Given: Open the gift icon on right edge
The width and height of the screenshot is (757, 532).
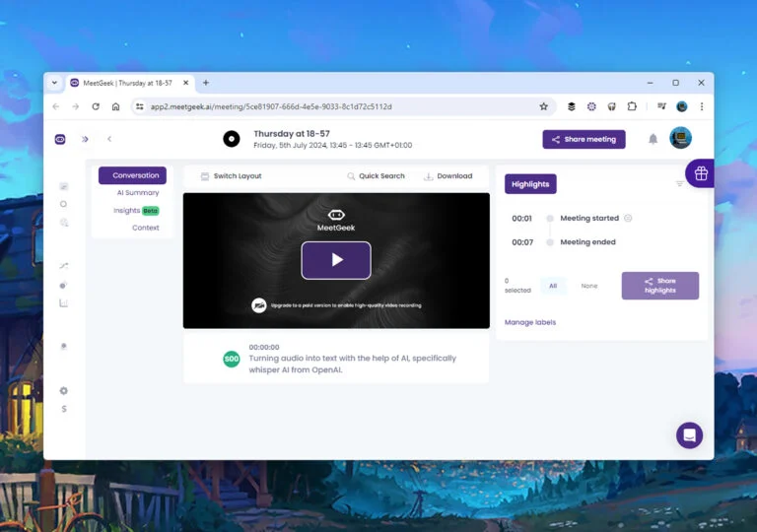Looking at the screenshot, I should pos(701,173).
